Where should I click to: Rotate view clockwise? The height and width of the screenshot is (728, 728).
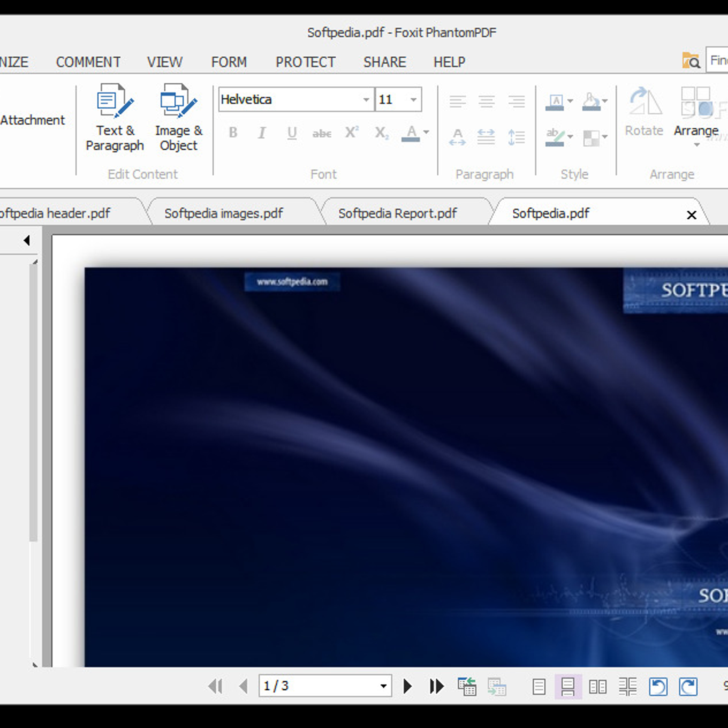tap(688, 687)
